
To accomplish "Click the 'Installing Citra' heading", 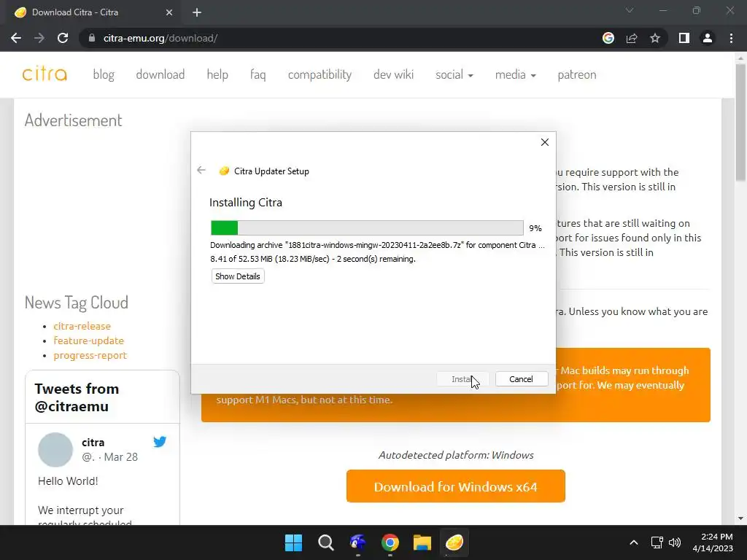I will (246, 203).
